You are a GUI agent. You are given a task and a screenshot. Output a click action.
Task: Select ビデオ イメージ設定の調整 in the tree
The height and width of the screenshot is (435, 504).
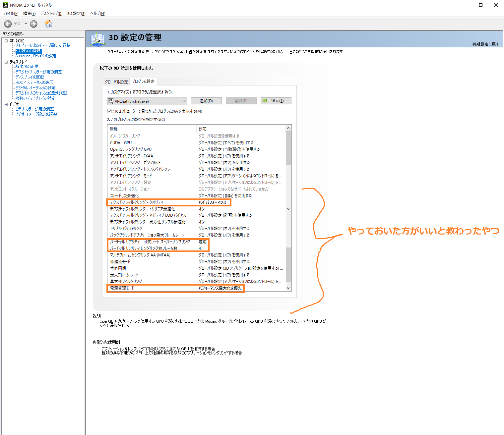[x=36, y=114]
